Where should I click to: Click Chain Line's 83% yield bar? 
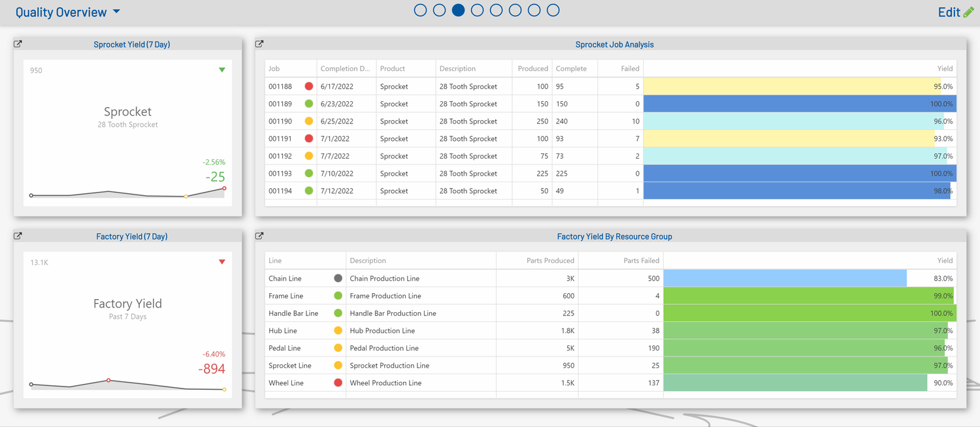[784, 277]
